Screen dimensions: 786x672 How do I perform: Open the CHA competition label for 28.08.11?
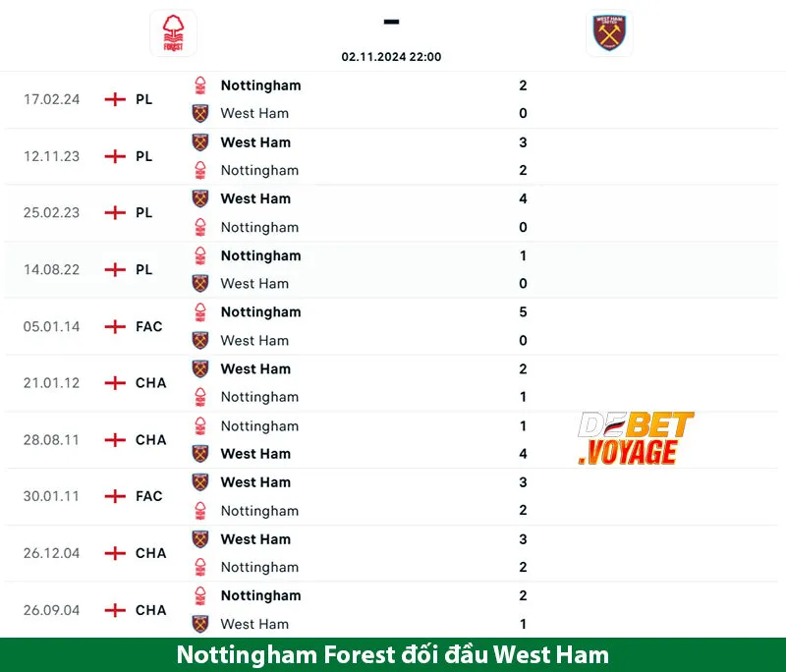click(x=151, y=439)
